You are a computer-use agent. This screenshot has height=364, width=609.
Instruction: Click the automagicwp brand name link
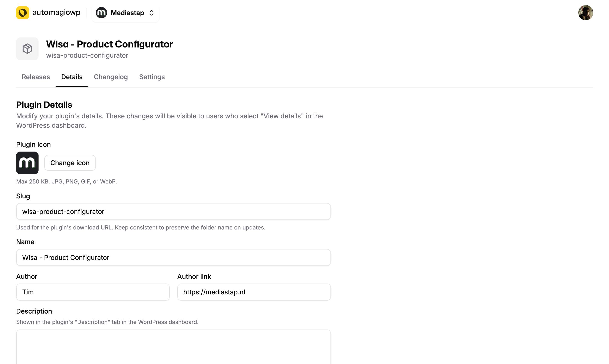[x=56, y=13]
